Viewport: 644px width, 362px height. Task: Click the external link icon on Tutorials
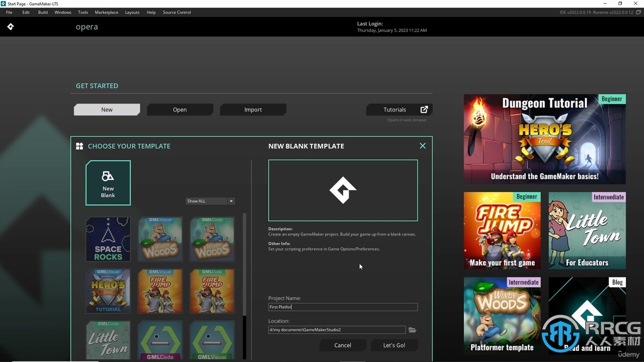(424, 110)
